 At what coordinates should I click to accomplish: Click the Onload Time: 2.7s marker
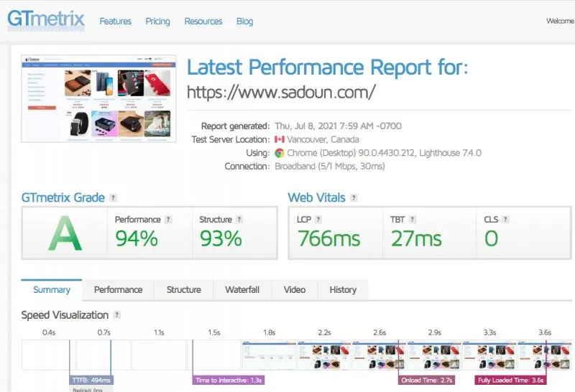point(427,381)
